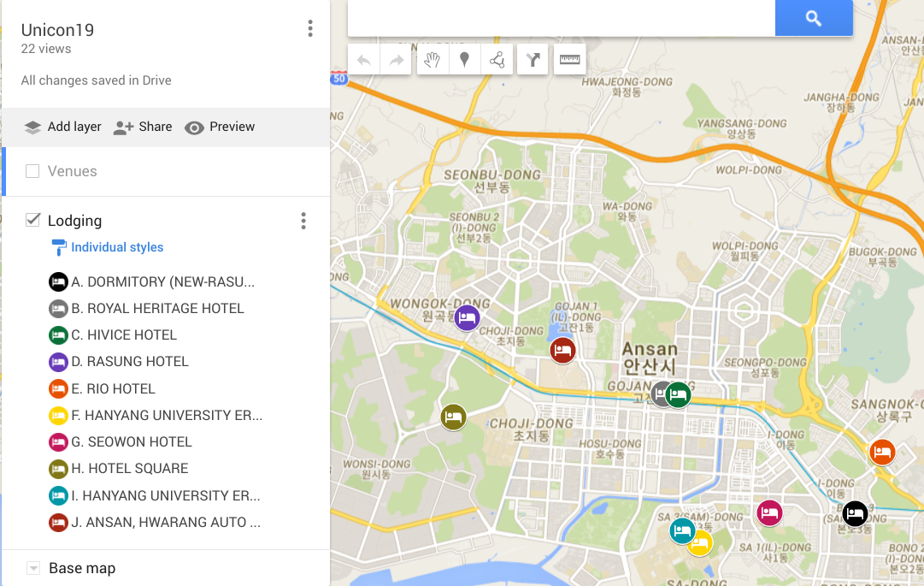Image resolution: width=924 pixels, height=586 pixels.
Task: Select A. DORMITORY list item
Action: [163, 281]
